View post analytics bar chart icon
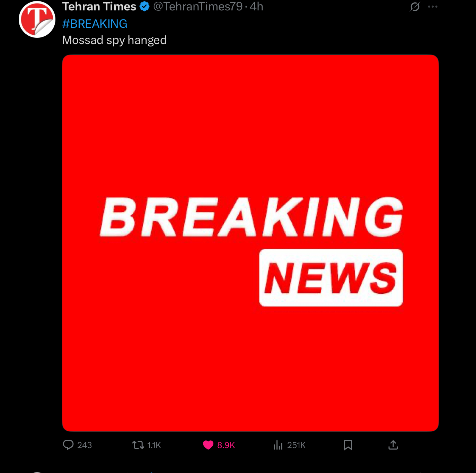The height and width of the screenshot is (473, 476). pyautogui.click(x=278, y=445)
